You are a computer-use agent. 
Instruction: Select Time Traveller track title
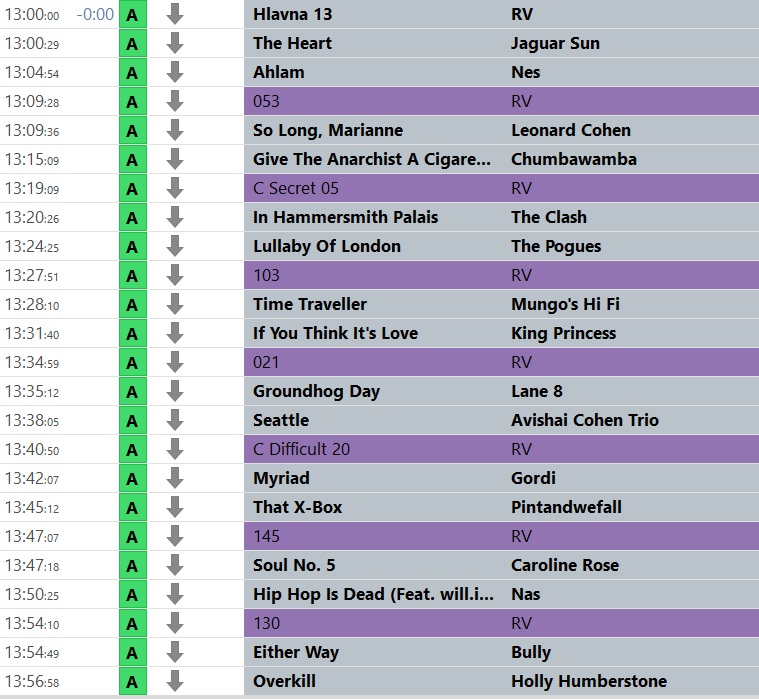click(x=310, y=304)
